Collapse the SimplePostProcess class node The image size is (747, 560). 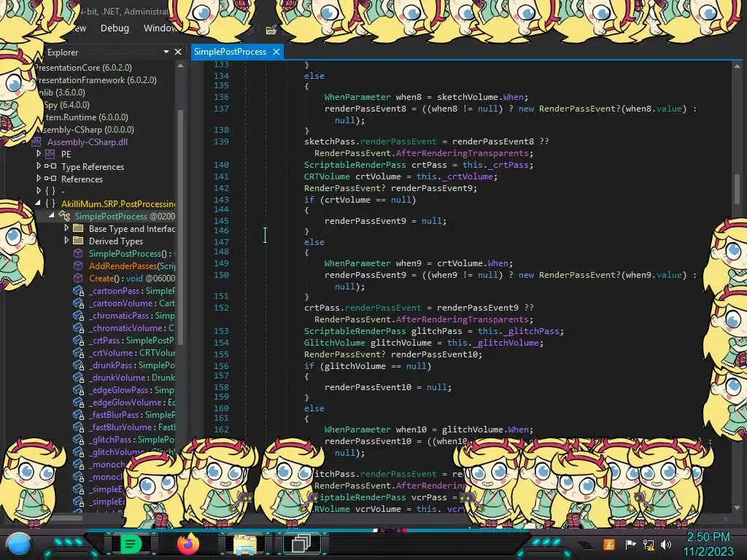(x=52, y=215)
